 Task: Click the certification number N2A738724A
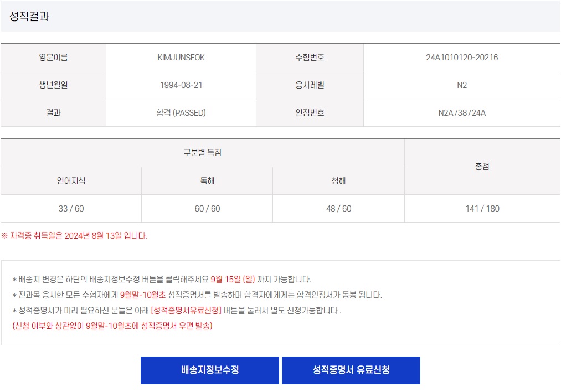click(461, 113)
